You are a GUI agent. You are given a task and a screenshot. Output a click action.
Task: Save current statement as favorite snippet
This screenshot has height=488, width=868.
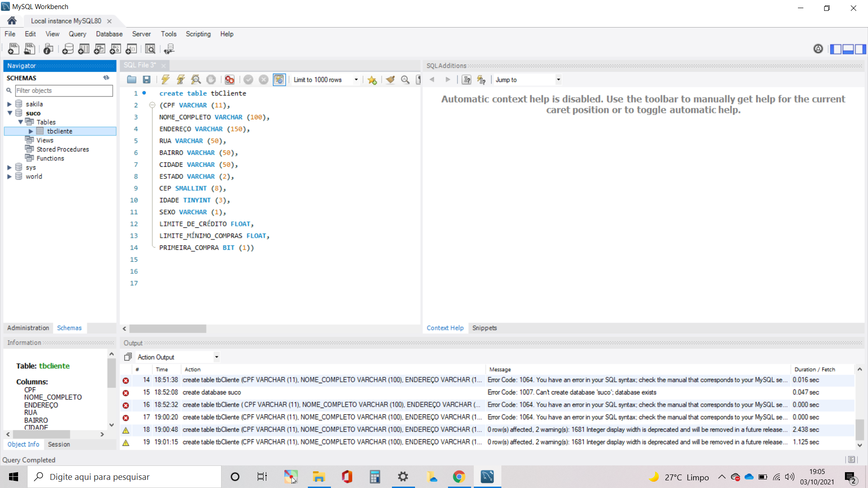coord(372,80)
